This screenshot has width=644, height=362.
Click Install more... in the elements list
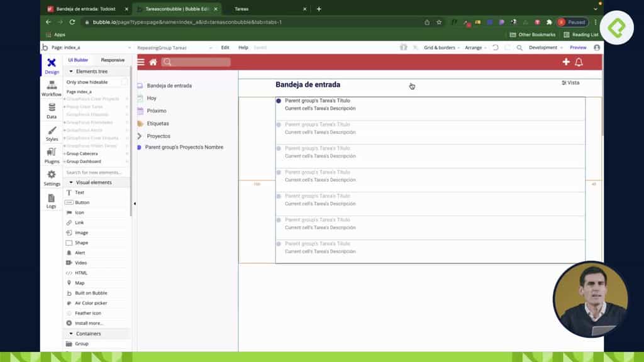coord(92,323)
